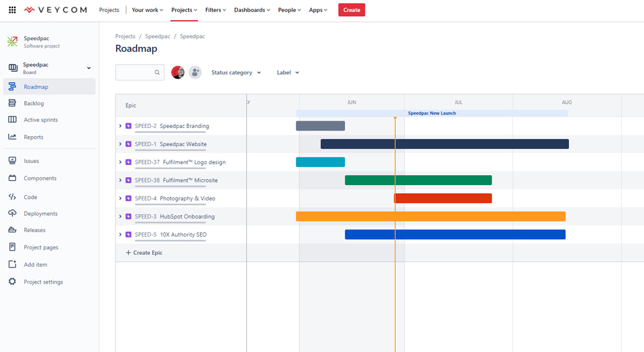Viewport: 644px width, 352px height.
Task: Expand the SPEED-2 Speedpac Branding epic
Action: pos(120,126)
